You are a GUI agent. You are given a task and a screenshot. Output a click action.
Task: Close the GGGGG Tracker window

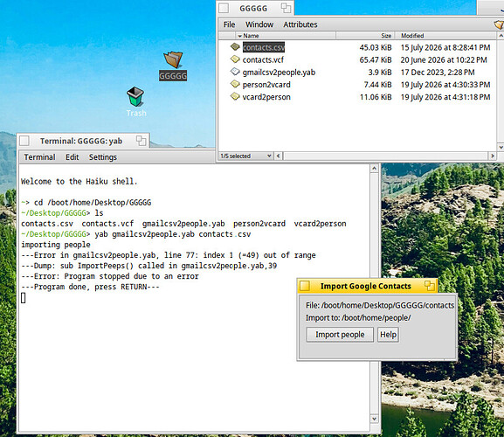coord(224,8)
